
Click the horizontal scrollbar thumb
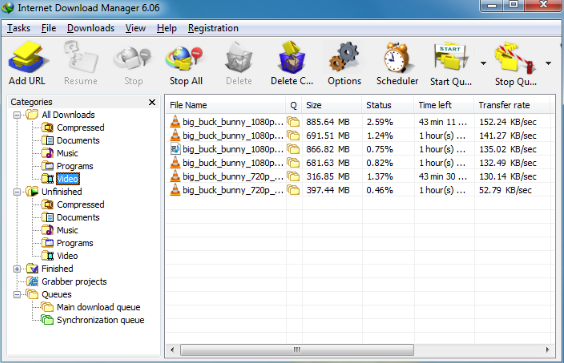(x=297, y=350)
